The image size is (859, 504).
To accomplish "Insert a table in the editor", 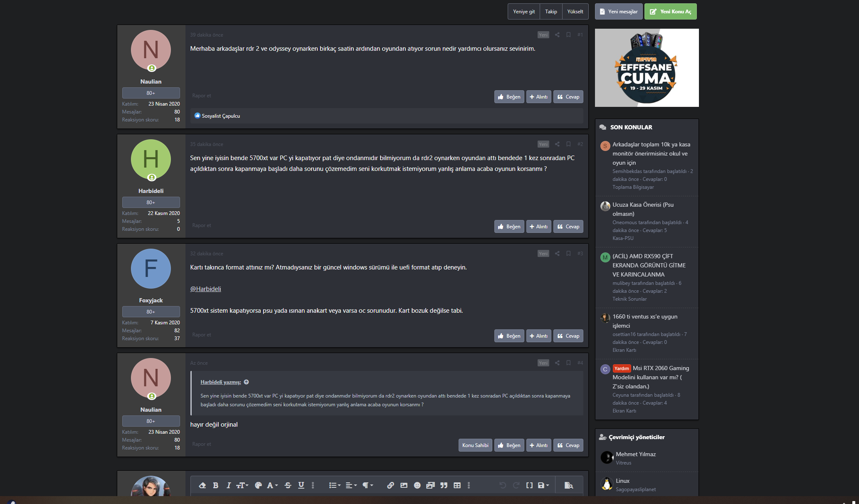I will coord(457,485).
